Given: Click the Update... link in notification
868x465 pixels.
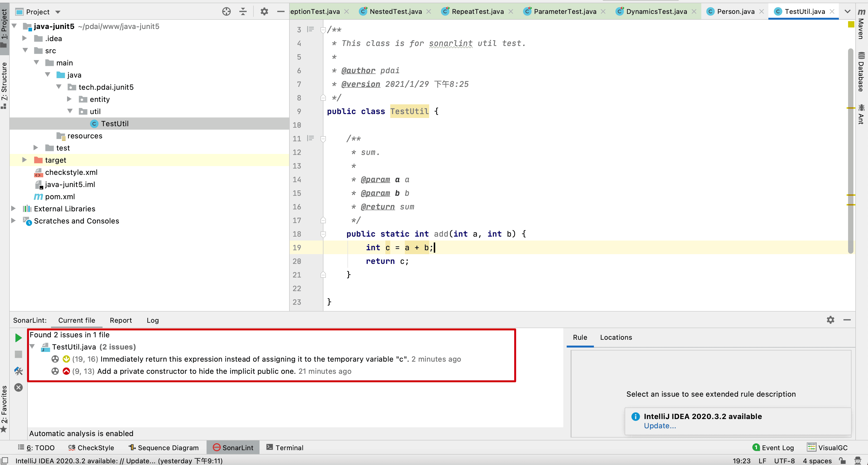Looking at the screenshot, I should click(x=660, y=426).
